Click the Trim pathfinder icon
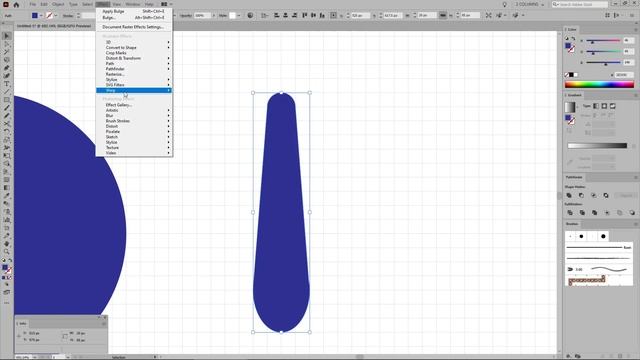 (x=582, y=213)
